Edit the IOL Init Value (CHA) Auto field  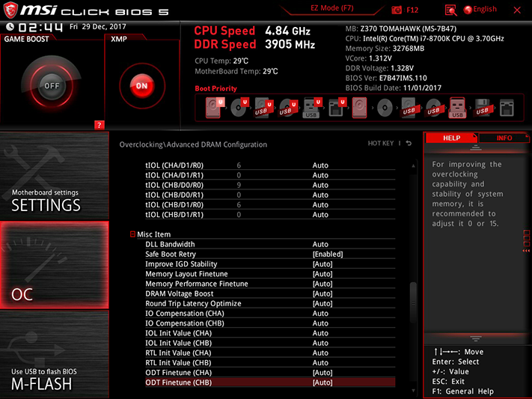[320, 333]
